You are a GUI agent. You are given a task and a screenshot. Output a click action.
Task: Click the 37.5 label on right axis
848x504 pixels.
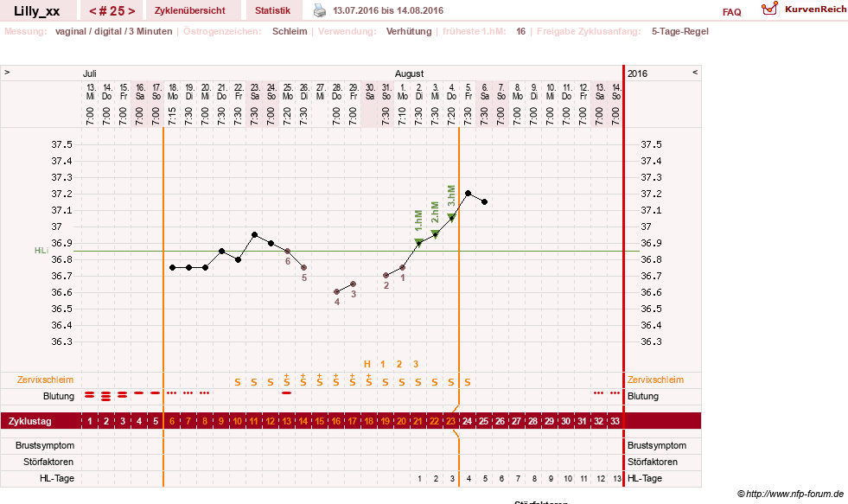pos(651,144)
